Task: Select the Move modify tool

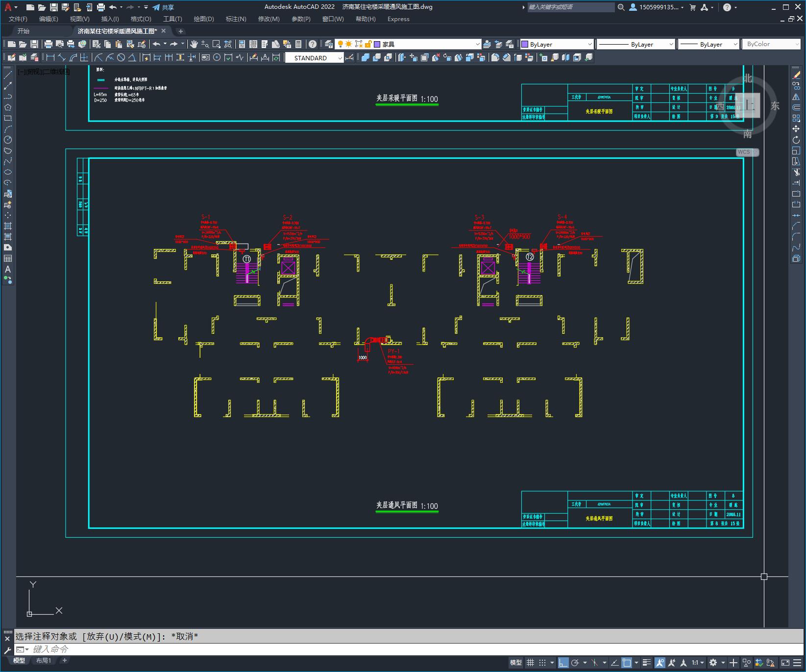Action: tap(796, 129)
